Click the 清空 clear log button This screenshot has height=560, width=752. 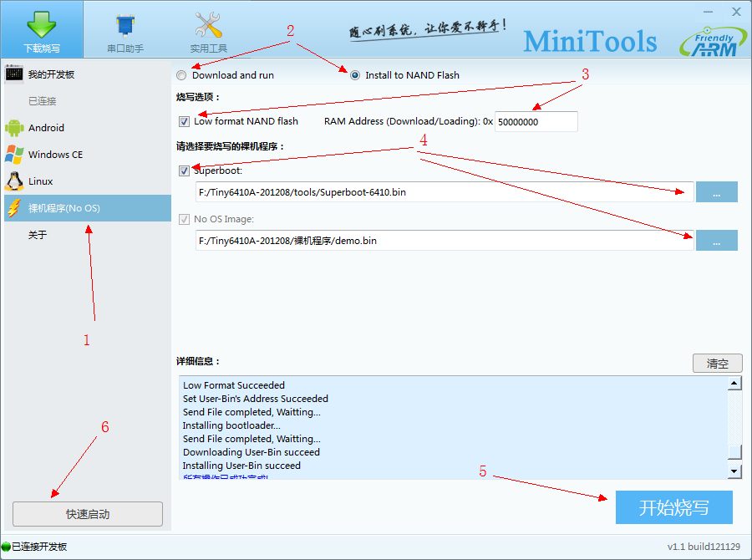(718, 364)
